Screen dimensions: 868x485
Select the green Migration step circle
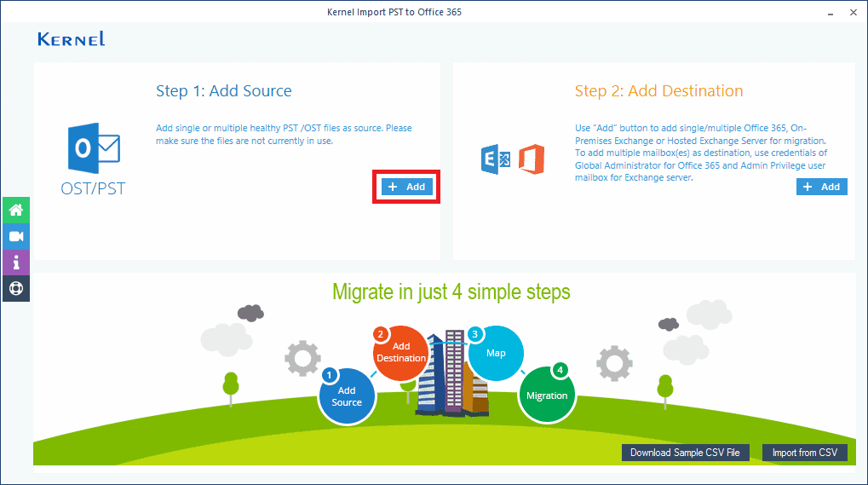[547, 395]
